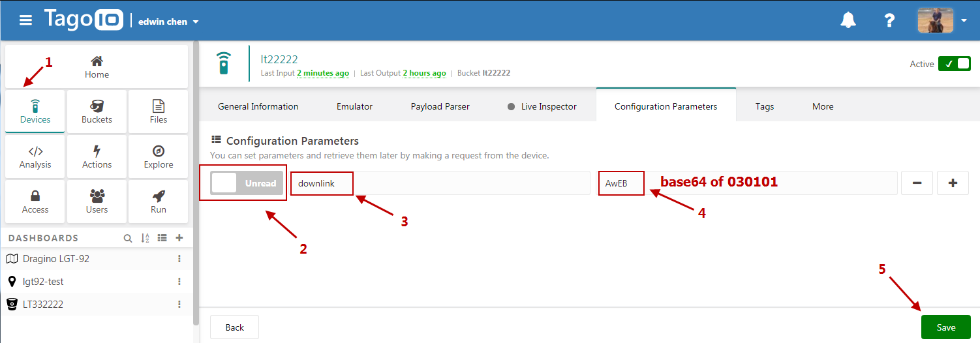Open the Access section
Viewport: 980px width, 343px height.
35,201
